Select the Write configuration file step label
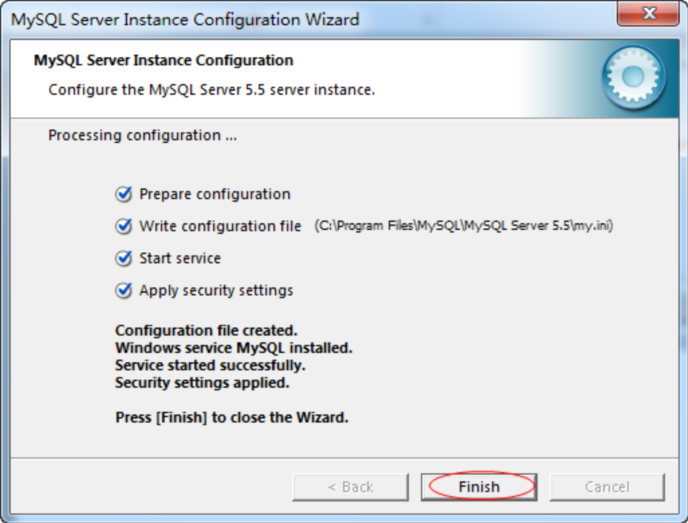This screenshot has height=523, width=688. coord(220,226)
